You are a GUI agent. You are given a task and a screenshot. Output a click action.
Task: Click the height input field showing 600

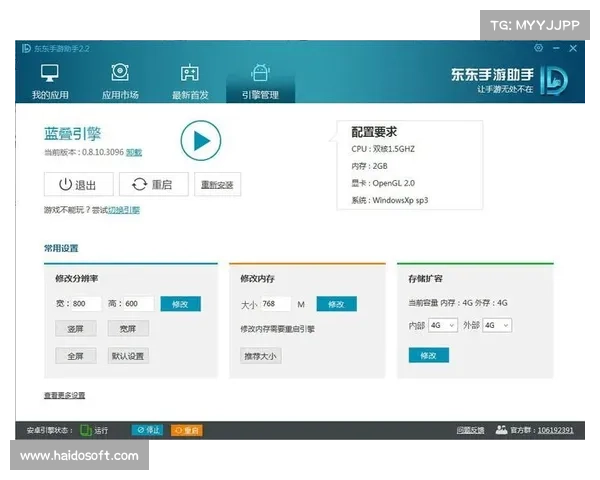pos(139,304)
